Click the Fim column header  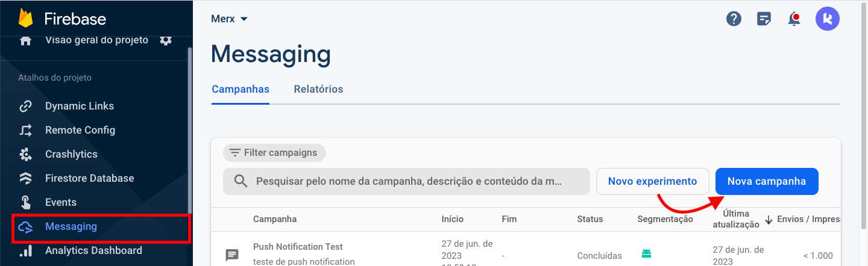coord(509,219)
